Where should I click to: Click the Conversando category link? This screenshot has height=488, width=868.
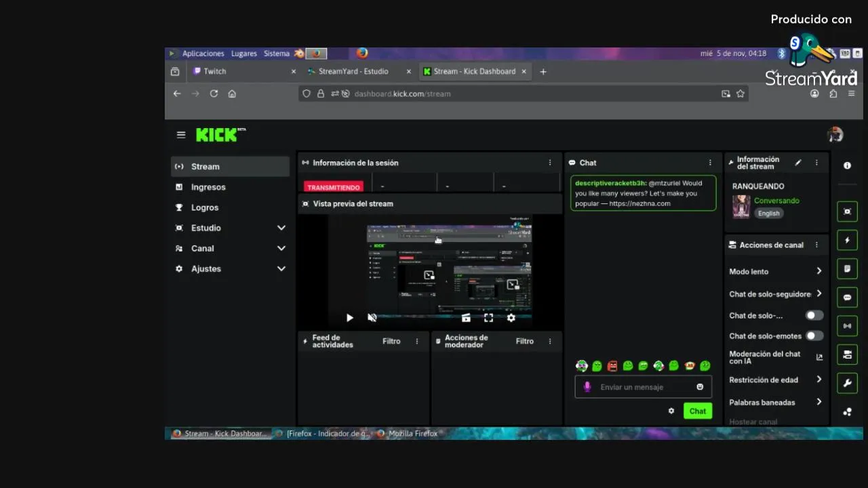pos(776,201)
